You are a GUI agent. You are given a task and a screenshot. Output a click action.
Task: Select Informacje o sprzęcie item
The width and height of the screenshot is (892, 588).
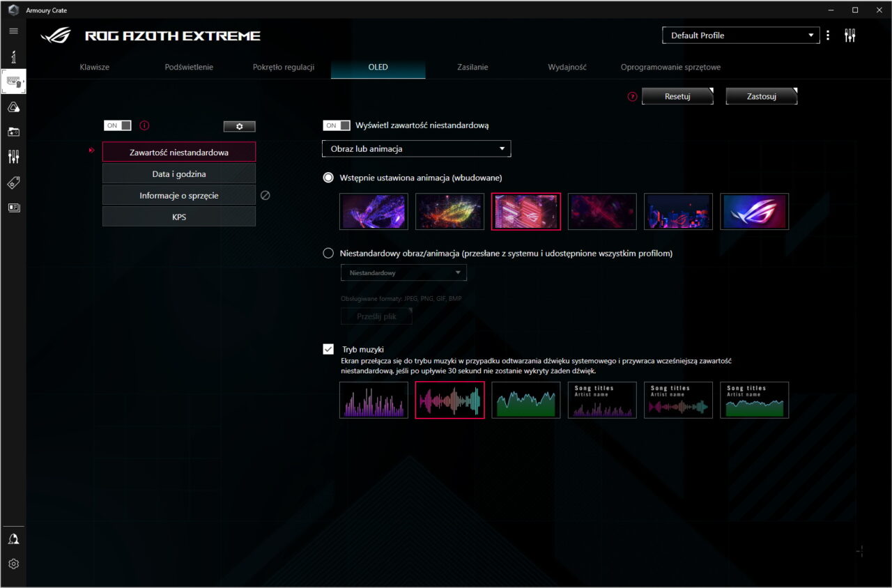click(179, 195)
